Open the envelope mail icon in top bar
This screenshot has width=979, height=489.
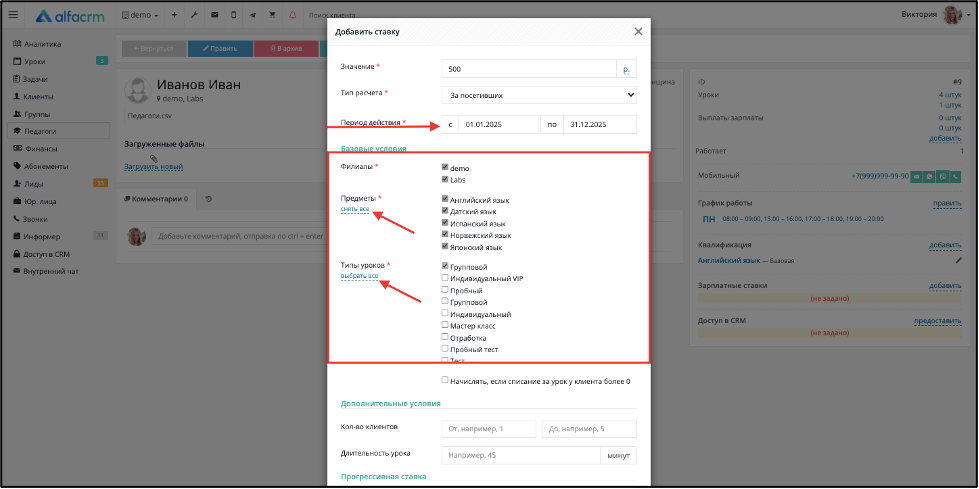tap(214, 14)
